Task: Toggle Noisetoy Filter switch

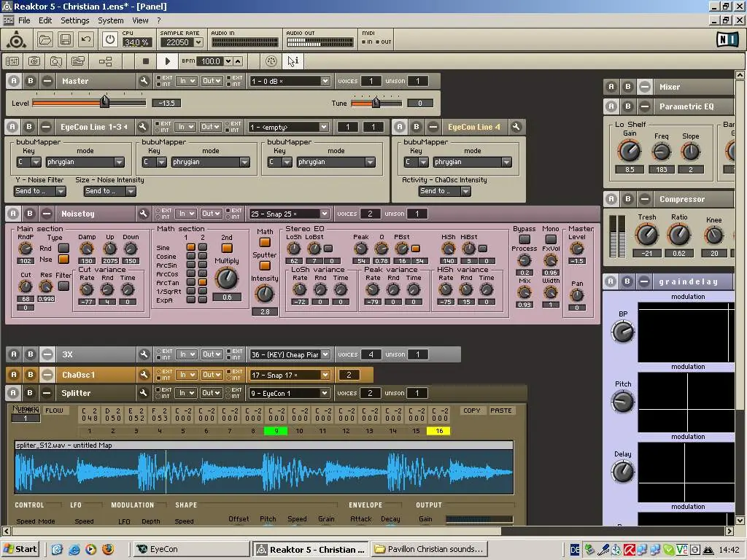Action: (x=63, y=286)
